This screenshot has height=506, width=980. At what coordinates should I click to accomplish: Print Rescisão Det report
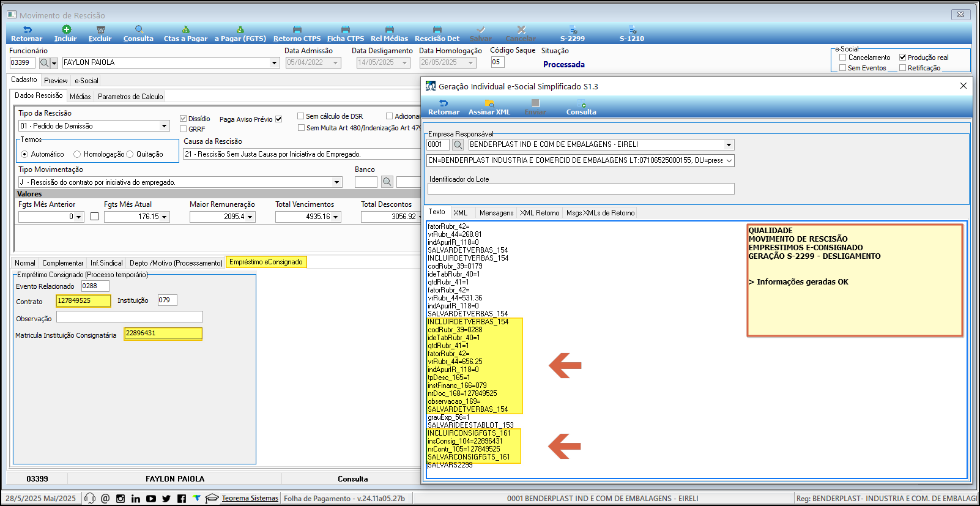tap(437, 34)
